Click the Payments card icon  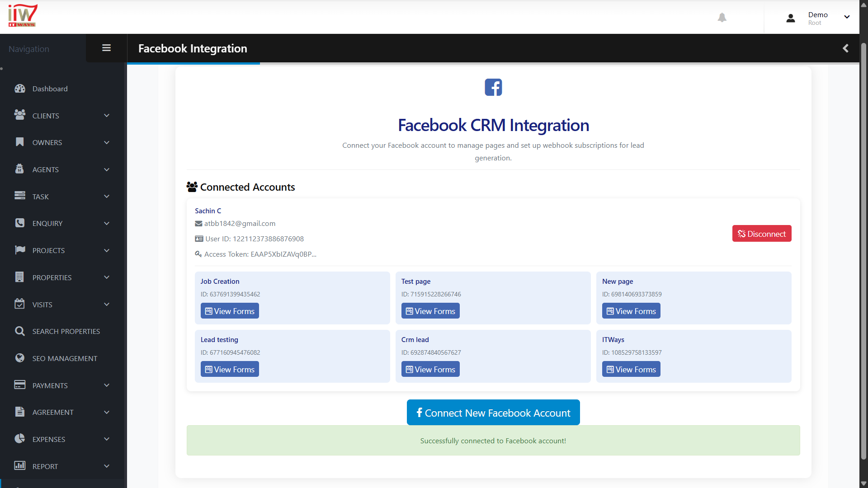(x=20, y=385)
